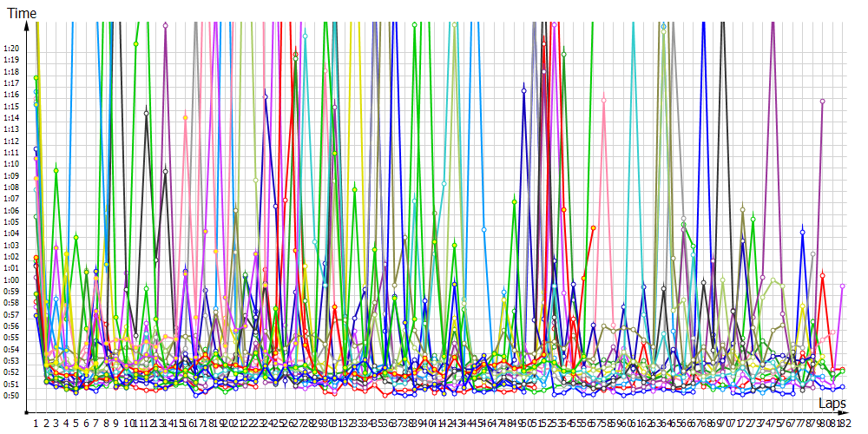Click the yellow-filled green marker at lap 3 peak
The image size is (868, 434).
[x=56, y=170]
